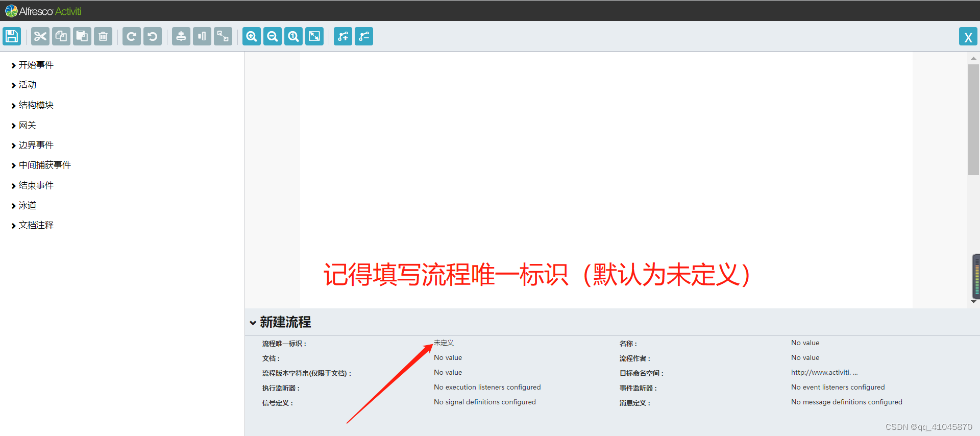Click the 信号定义 label

tap(278, 403)
